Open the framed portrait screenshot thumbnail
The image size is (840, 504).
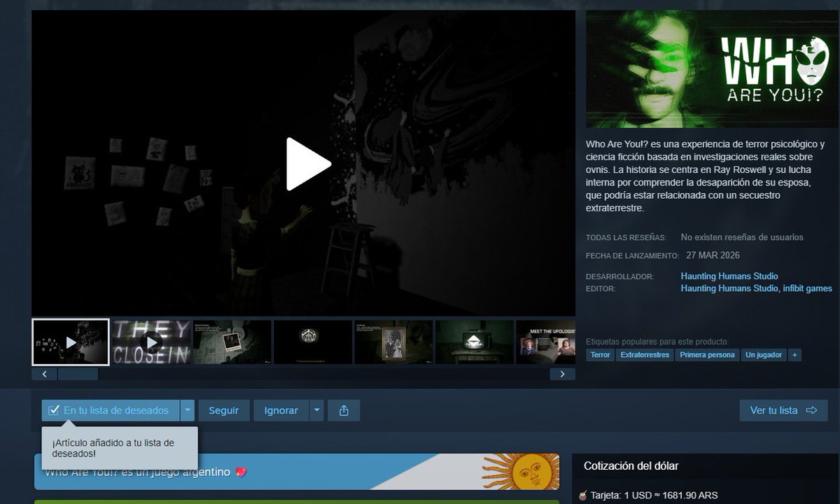click(393, 342)
